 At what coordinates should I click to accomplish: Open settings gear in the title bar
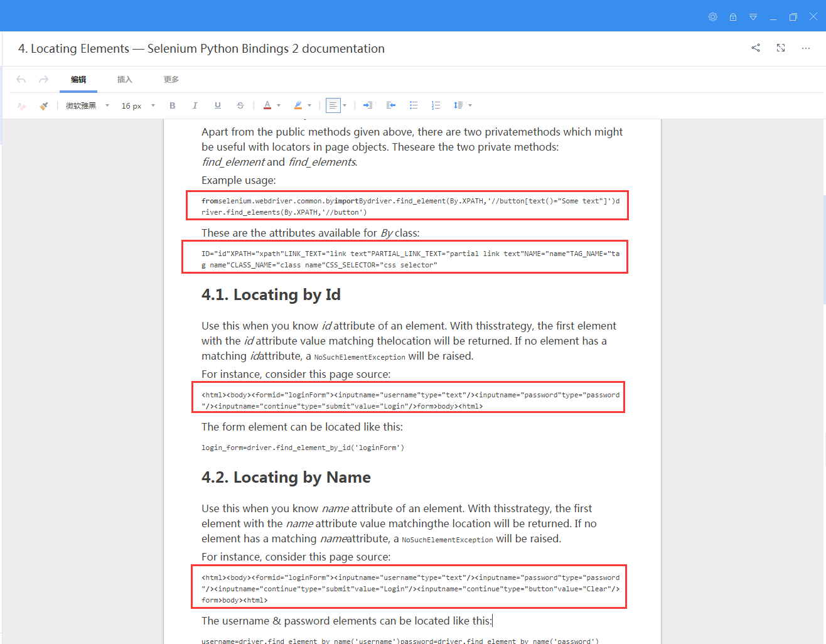713,17
